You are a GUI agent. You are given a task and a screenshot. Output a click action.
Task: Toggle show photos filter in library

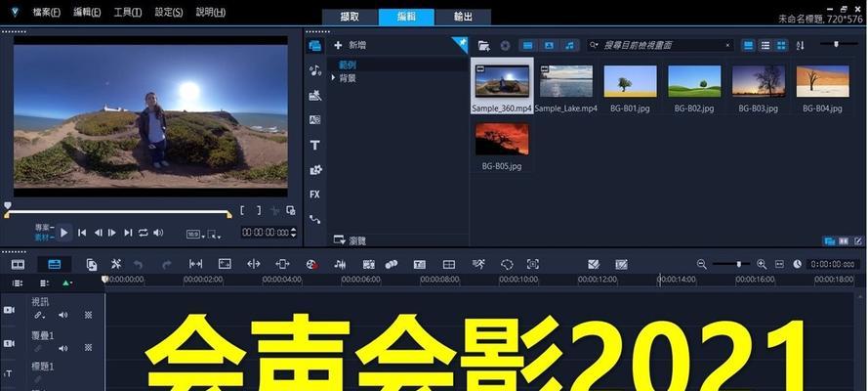point(549,45)
